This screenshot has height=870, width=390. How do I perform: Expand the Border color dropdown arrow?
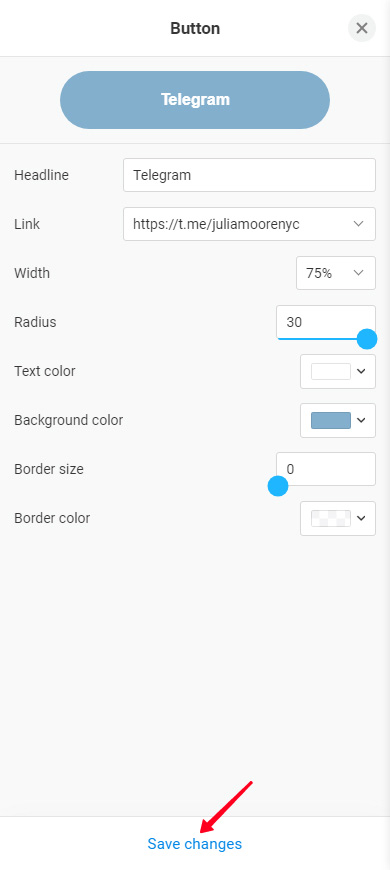[x=361, y=518]
